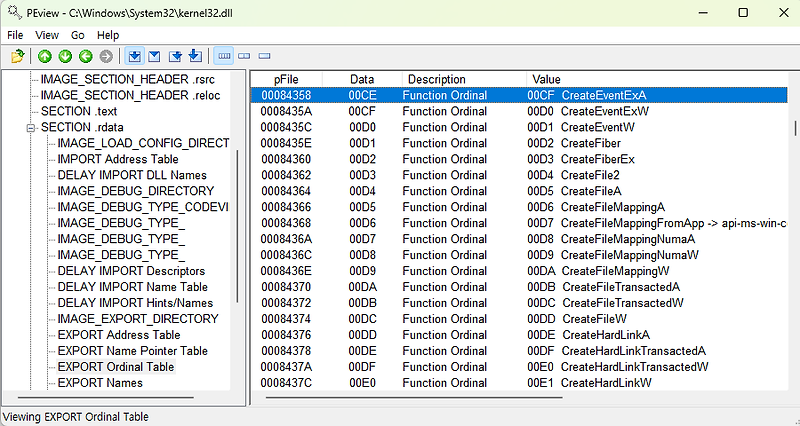Open the View menu

(x=47, y=35)
